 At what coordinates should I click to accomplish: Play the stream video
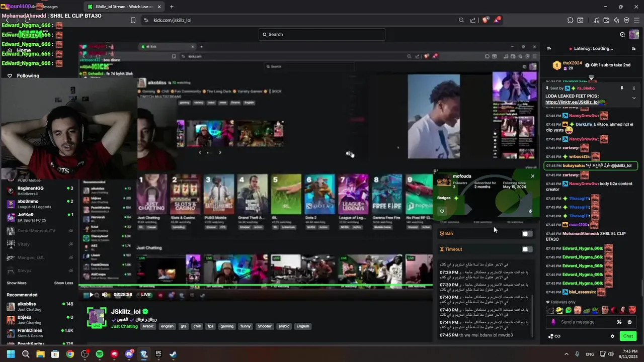point(91,295)
